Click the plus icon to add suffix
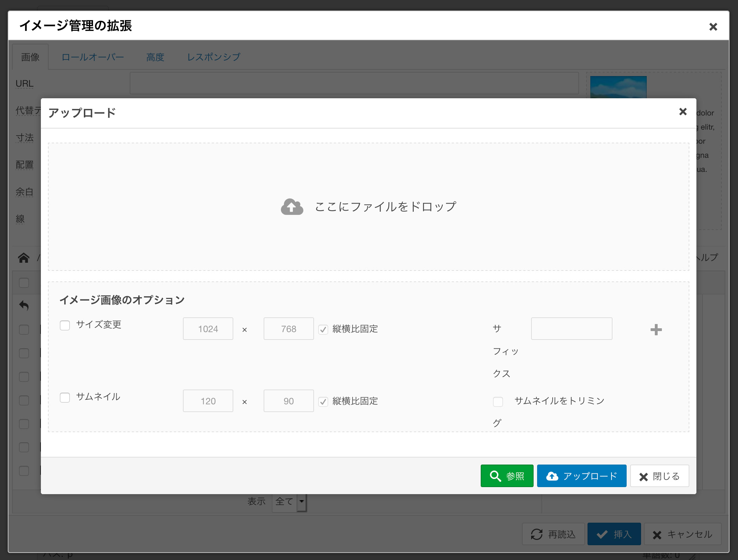The width and height of the screenshot is (738, 560). click(656, 330)
